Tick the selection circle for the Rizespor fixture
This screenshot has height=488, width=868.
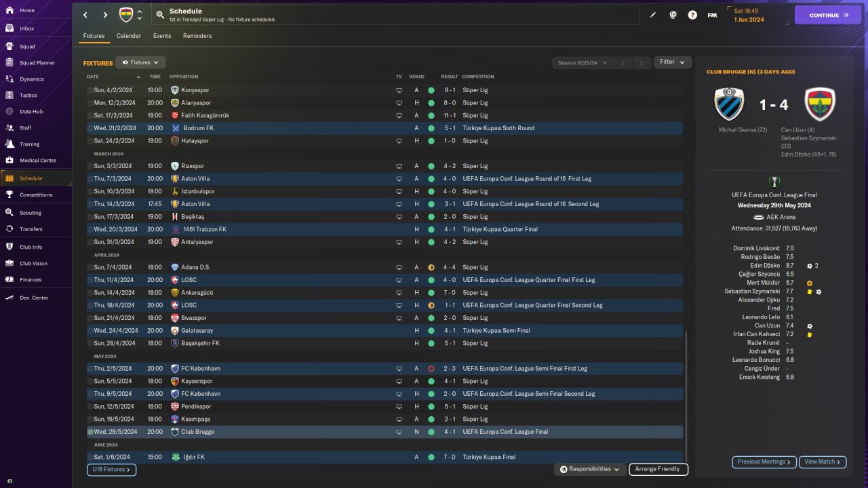pos(90,166)
